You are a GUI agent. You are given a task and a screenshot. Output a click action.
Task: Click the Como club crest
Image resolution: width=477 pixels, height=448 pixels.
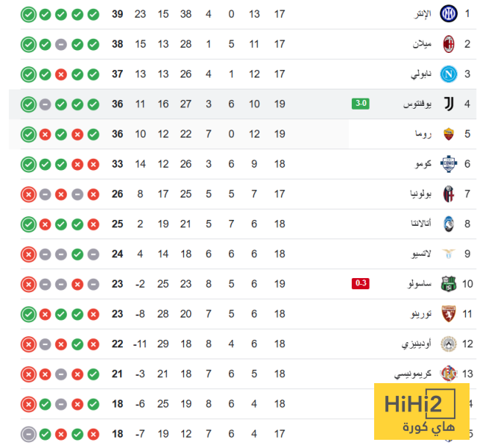449,164
